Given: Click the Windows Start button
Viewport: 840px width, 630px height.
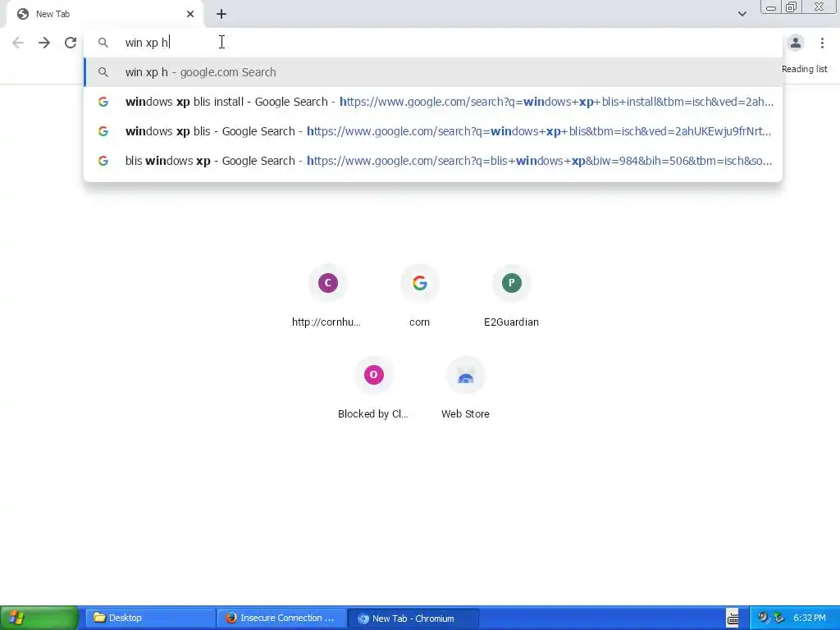Looking at the screenshot, I should [39, 619].
